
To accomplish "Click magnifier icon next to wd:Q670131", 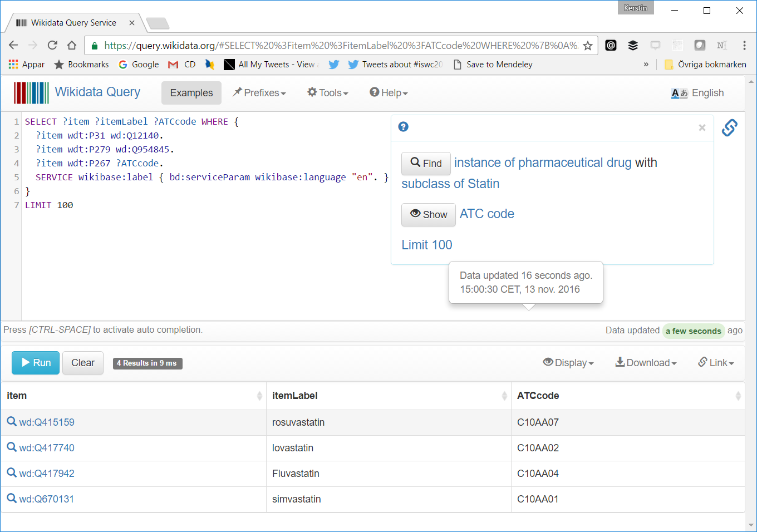I will pos(12,499).
